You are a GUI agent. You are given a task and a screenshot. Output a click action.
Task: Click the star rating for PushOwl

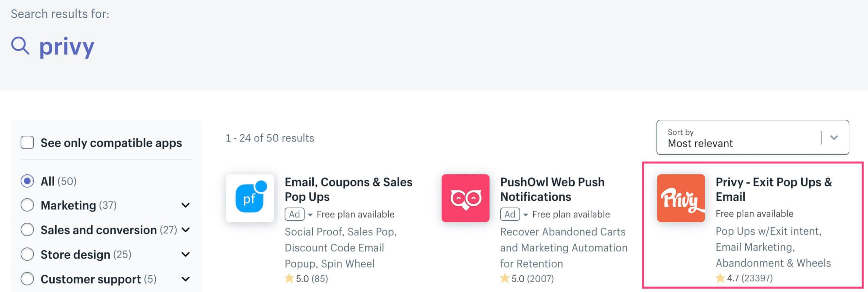point(527,278)
